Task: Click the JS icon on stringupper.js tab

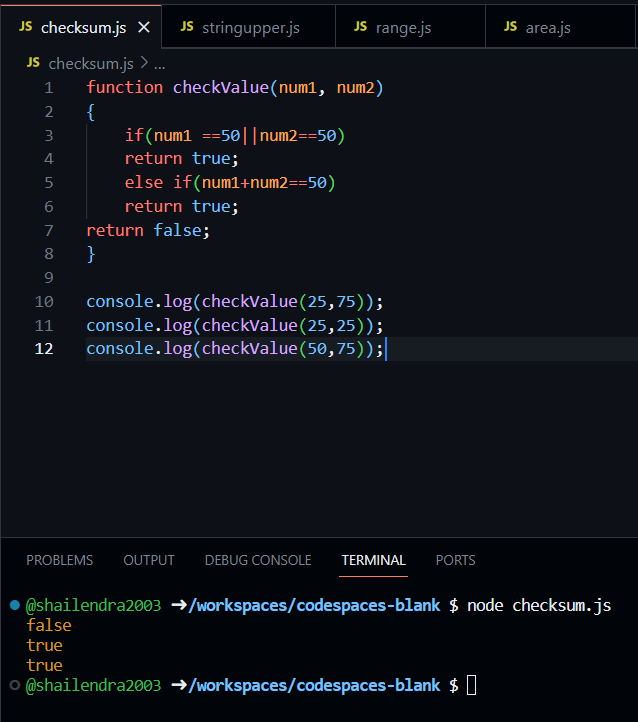Action: (x=187, y=27)
